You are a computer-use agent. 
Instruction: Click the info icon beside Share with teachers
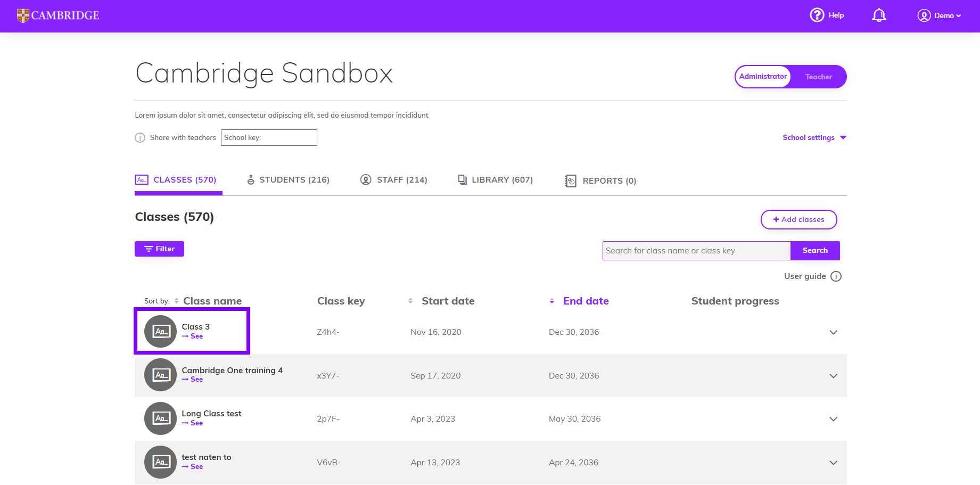click(x=140, y=138)
